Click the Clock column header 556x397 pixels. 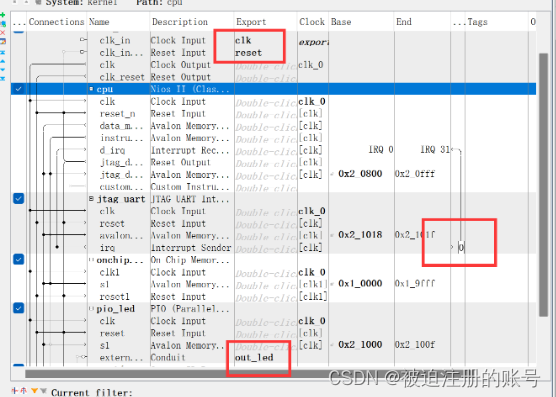point(313,22)
